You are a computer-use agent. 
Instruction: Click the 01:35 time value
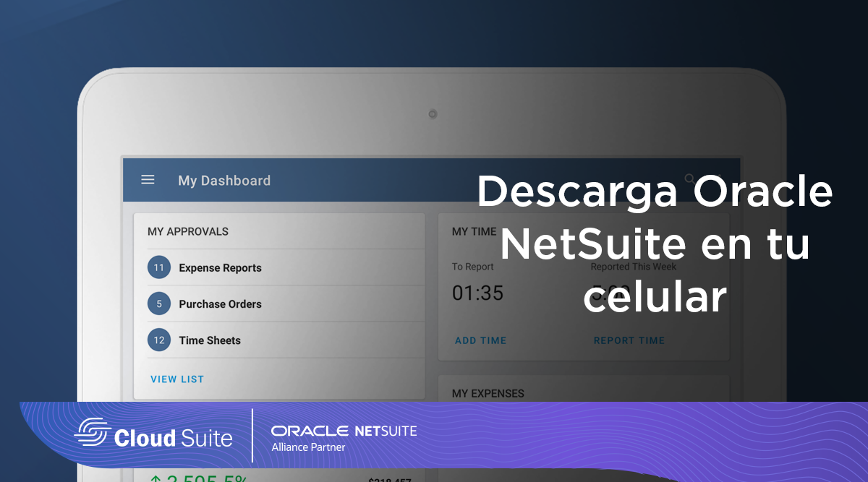tap(477, 293)
